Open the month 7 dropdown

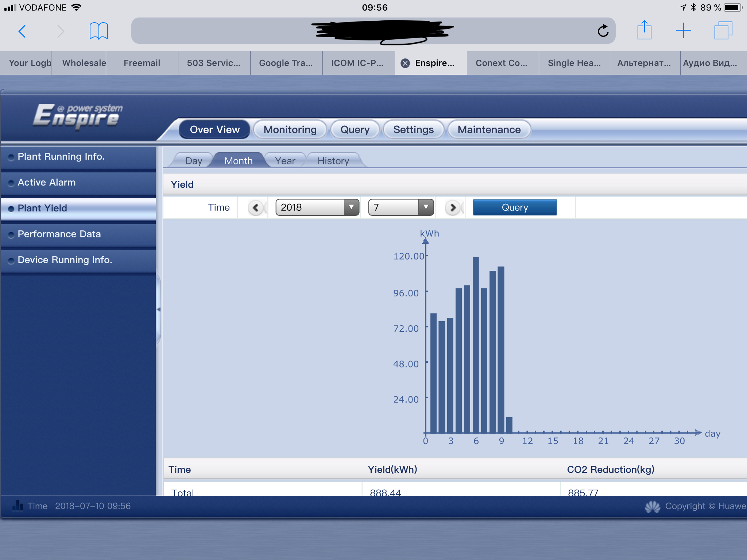[x=401, y=207]
